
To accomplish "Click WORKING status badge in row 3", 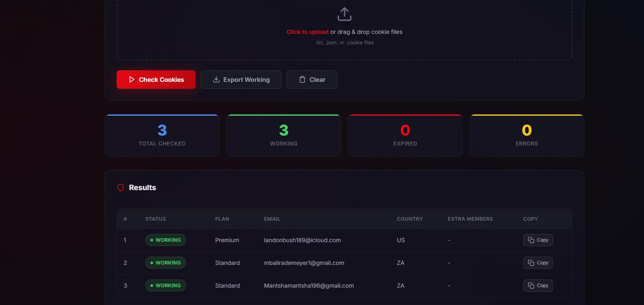I will click(x=165, y=286).
